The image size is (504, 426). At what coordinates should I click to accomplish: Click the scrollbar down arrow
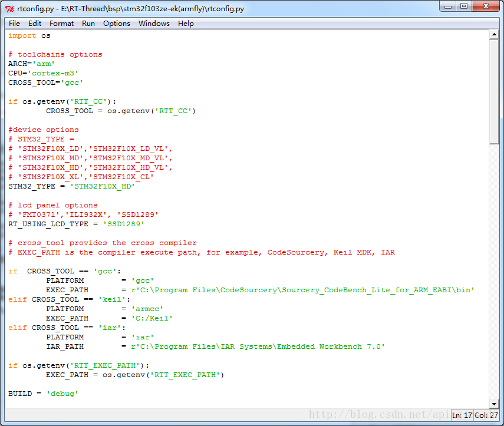[x=494, y=404]
